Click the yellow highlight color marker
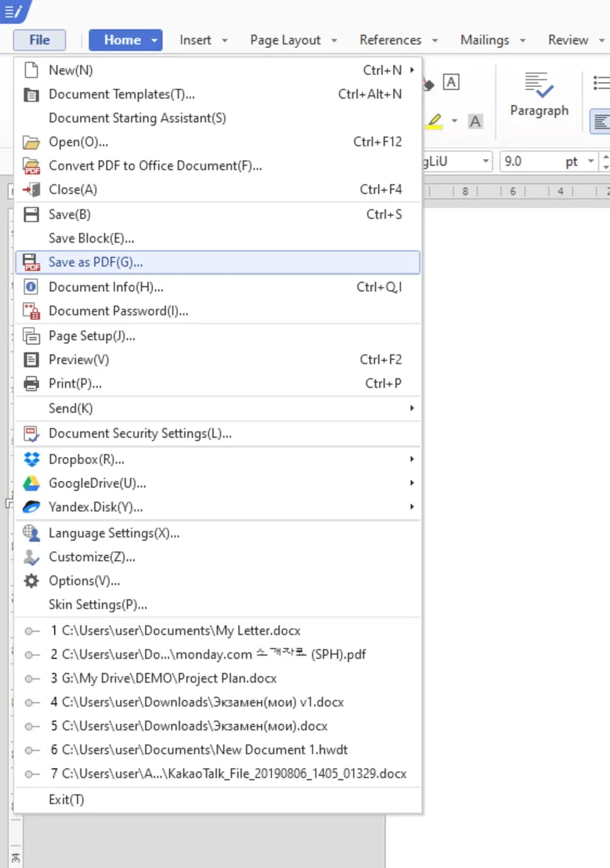The height and width of the screenshot is (868, 610). point(435,121)
